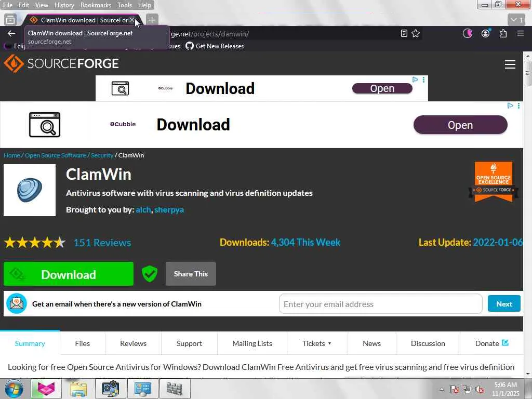Open the Help menu
This screenshot has width=532, height=399.
click(x=144, y=5)
